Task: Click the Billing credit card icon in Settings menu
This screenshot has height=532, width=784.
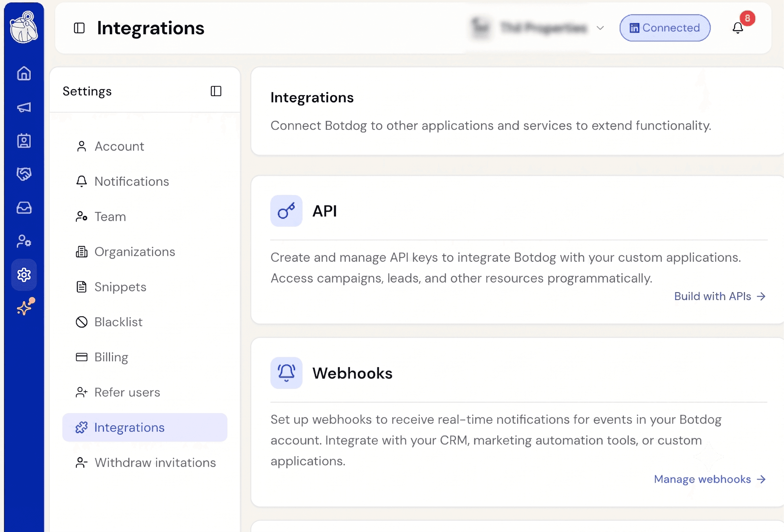Action: (82, 357)
